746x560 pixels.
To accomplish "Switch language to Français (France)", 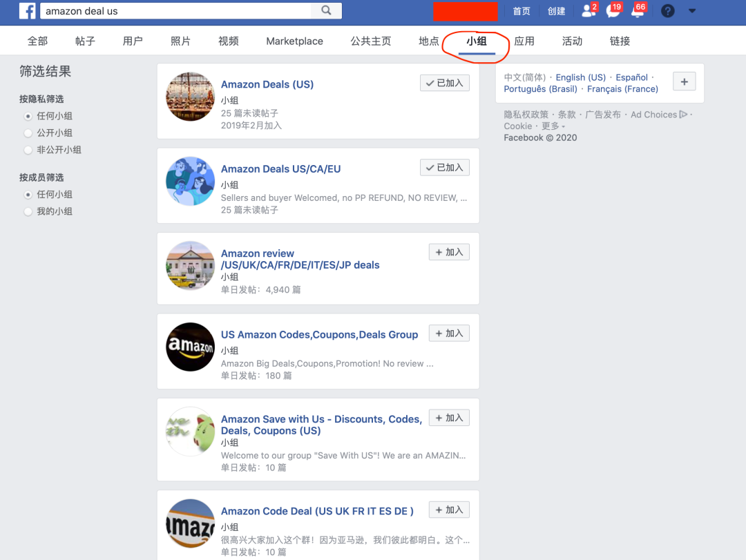I will tap(622, 89).
